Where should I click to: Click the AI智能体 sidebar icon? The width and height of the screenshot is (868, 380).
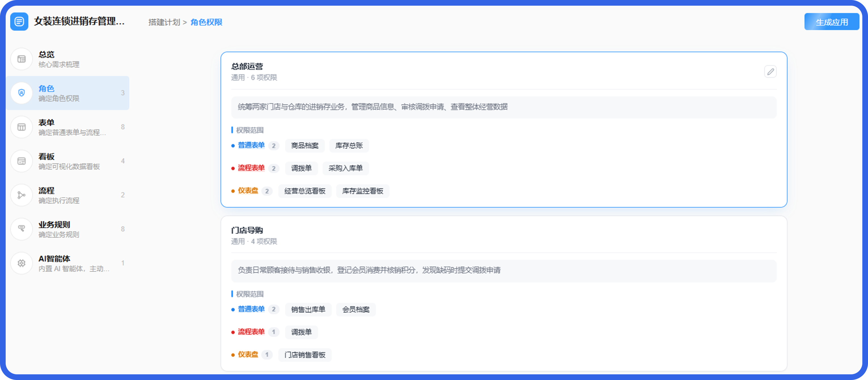click(22, 263)
